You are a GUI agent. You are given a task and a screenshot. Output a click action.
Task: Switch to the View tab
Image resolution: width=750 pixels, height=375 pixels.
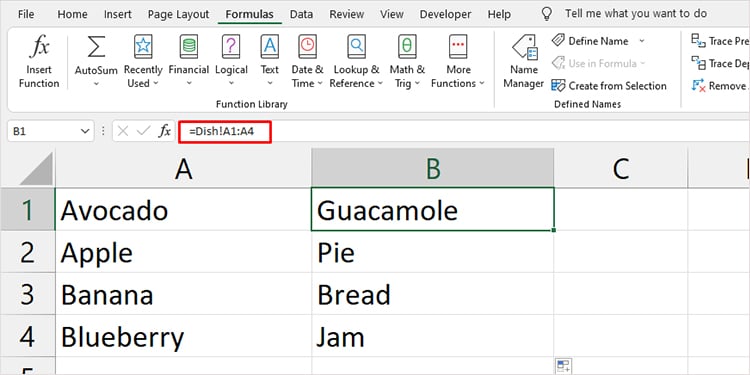392,14
